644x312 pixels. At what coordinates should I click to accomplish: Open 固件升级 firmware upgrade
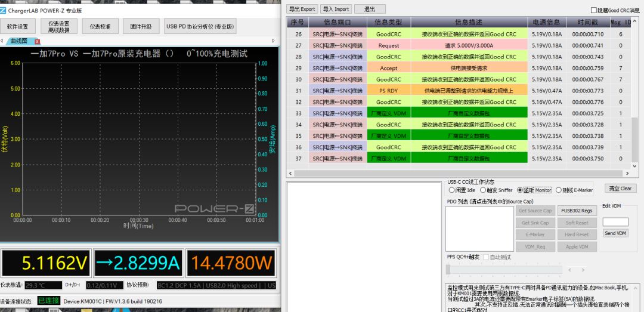pyautogui.click(x=141, y=26)
